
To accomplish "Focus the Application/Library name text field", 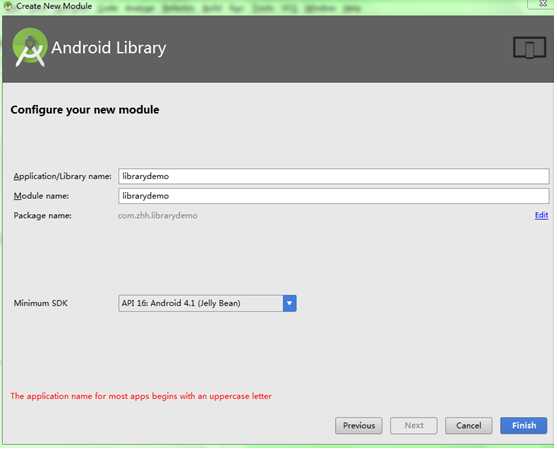I will [x=334, y=176].
